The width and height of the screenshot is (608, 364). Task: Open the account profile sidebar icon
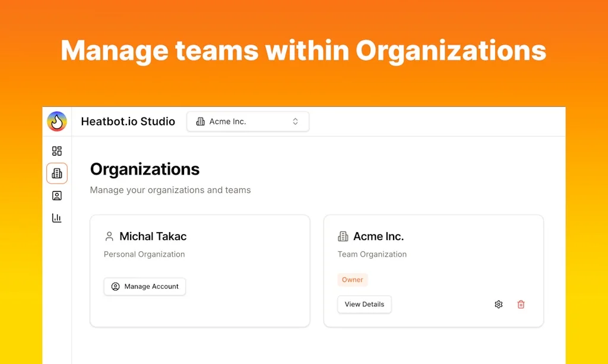[57, 195]
